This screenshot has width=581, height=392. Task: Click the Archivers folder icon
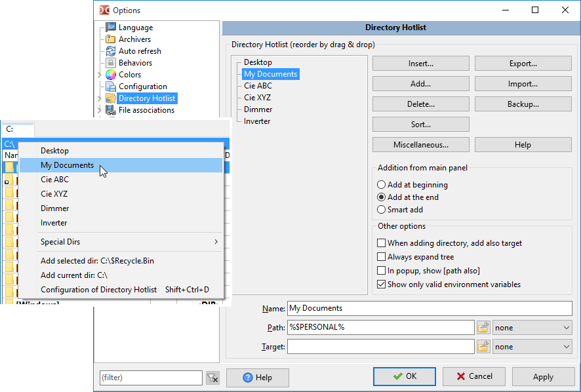coord(111,39)
